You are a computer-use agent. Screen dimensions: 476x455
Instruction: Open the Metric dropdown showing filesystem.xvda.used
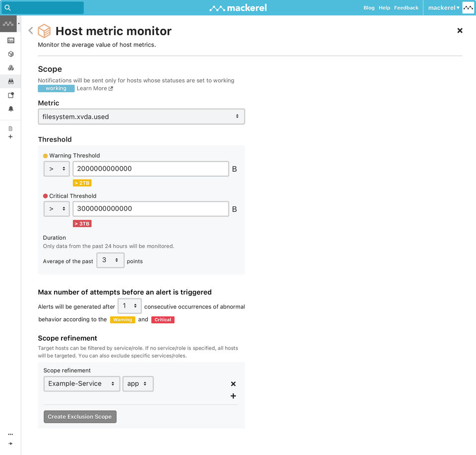pos(141,117)
